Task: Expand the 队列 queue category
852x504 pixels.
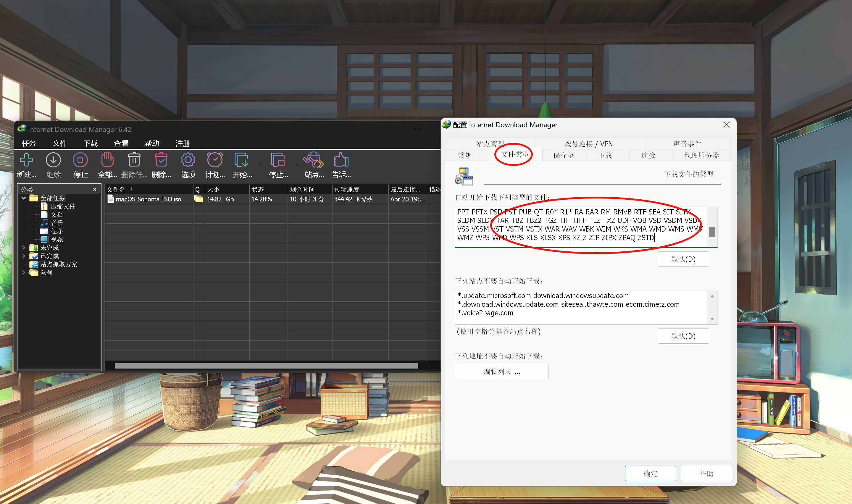Action: 24,272
